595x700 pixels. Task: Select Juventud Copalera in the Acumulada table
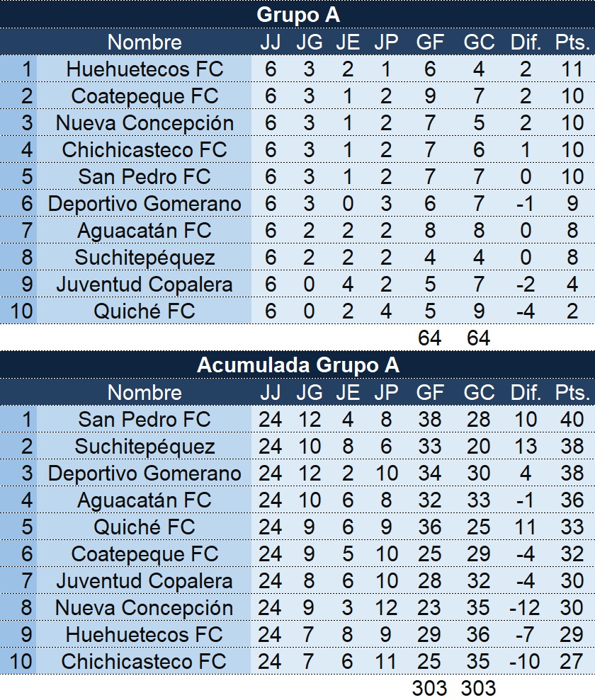click(144, 581)
